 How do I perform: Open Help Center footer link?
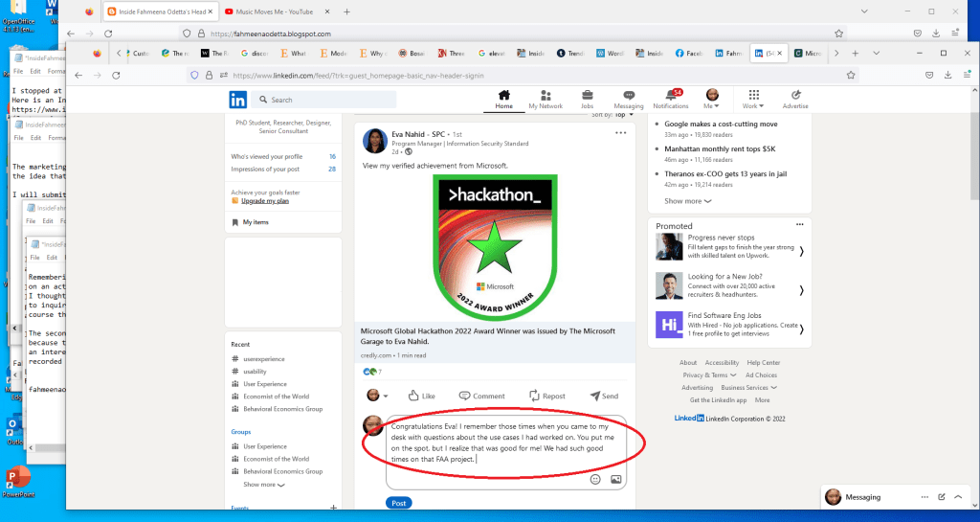click(763, 363)
